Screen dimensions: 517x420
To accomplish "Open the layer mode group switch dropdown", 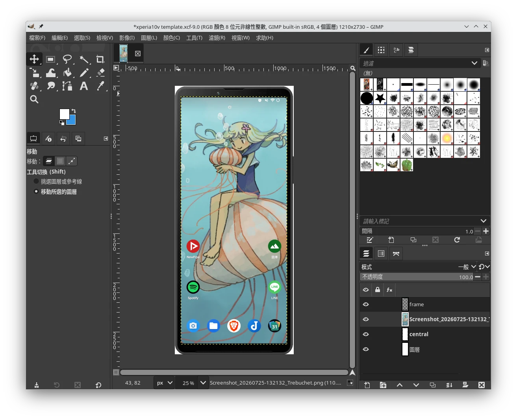I will tap(484, 267).
